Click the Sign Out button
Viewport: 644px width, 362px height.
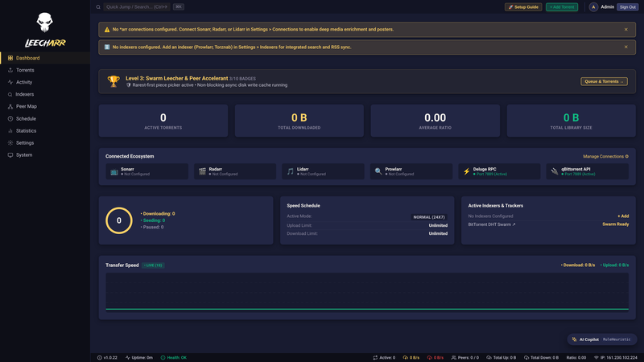(628, 7)
